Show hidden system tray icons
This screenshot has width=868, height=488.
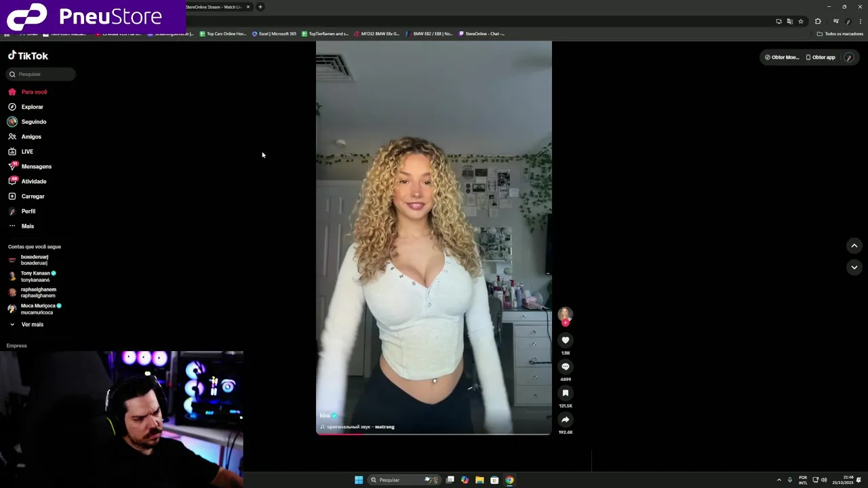[778, 480]
